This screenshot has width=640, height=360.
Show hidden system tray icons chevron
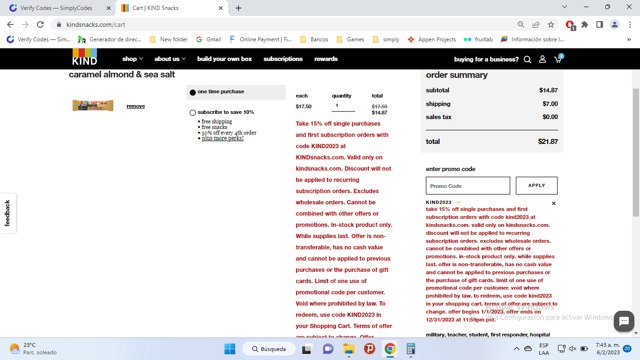(516, 349)
